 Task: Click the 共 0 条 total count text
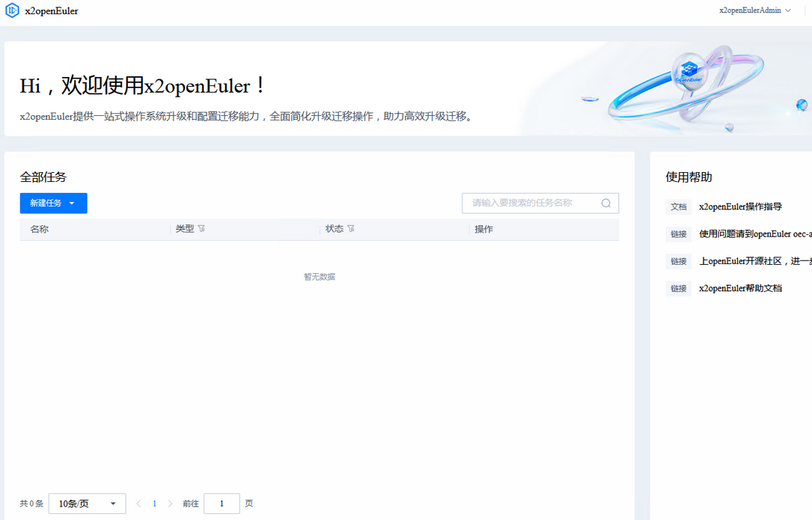[31, 504]
